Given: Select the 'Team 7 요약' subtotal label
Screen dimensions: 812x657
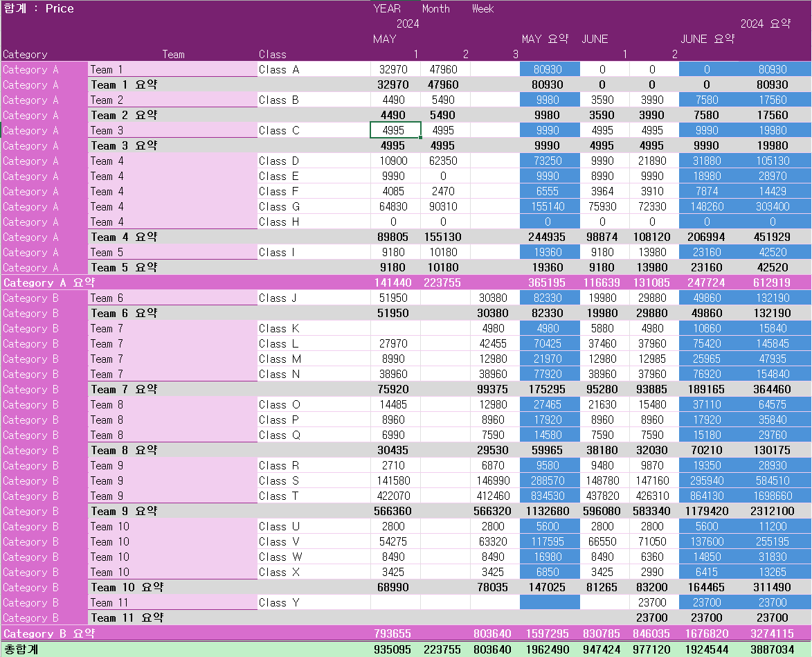Looking at the screenshot, I should (124, 389).
